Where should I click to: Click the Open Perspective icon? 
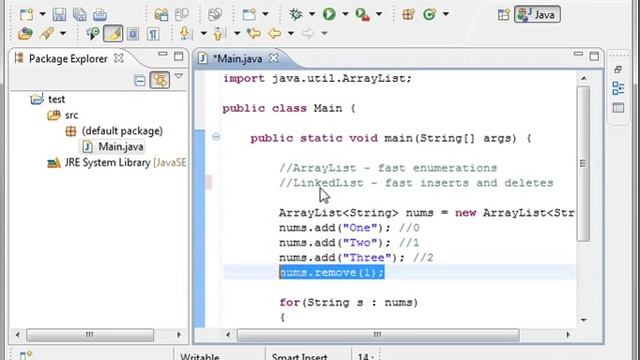coord(504,15)
